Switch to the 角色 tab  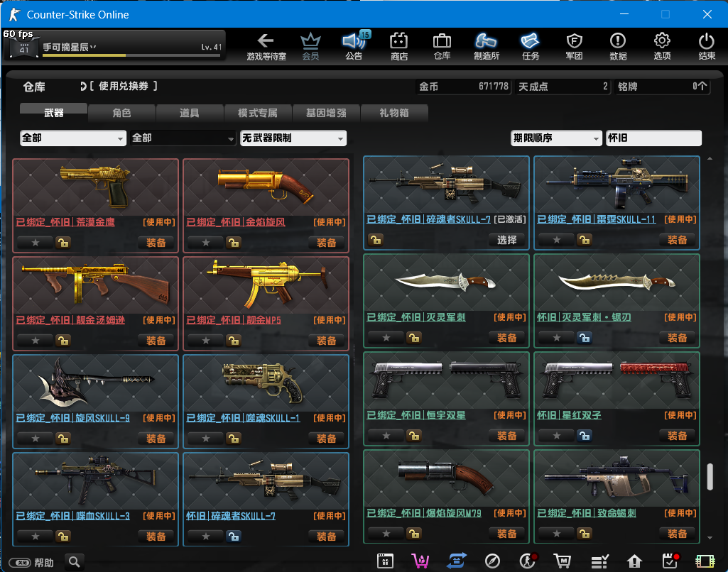121,113
